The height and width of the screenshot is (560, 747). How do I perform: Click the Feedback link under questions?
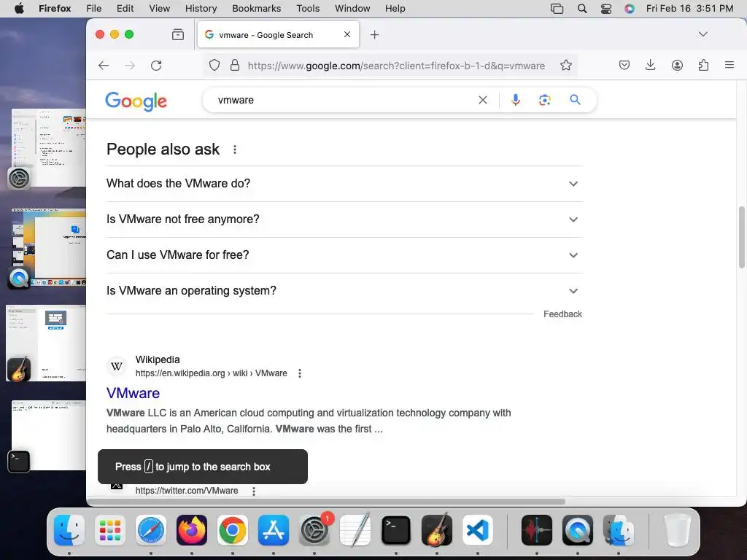[x=562, y=314]
